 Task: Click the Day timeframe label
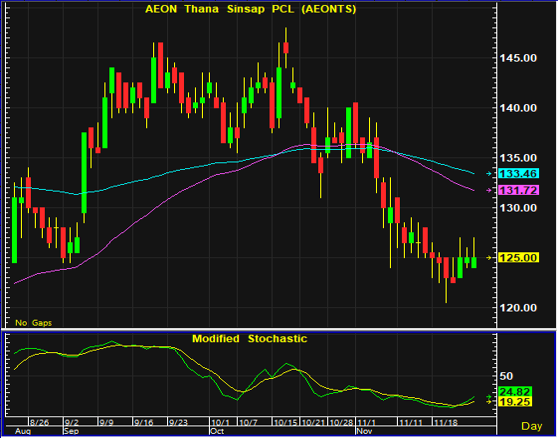(x=532, y=426)
